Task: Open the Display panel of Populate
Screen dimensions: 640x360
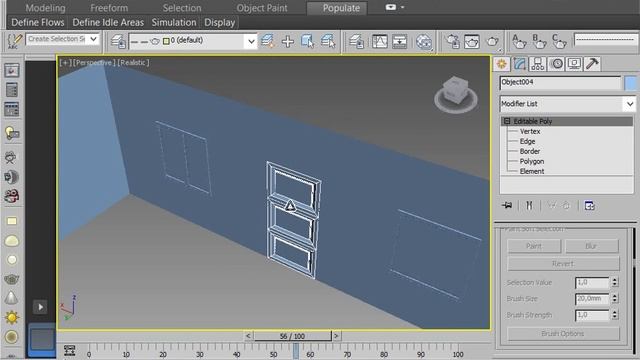Action: coord(220,22)
